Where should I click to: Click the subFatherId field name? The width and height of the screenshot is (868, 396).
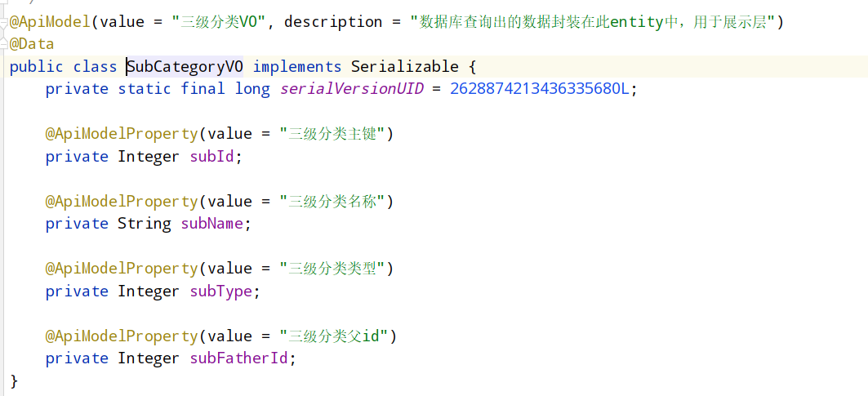tap(239, 358)
